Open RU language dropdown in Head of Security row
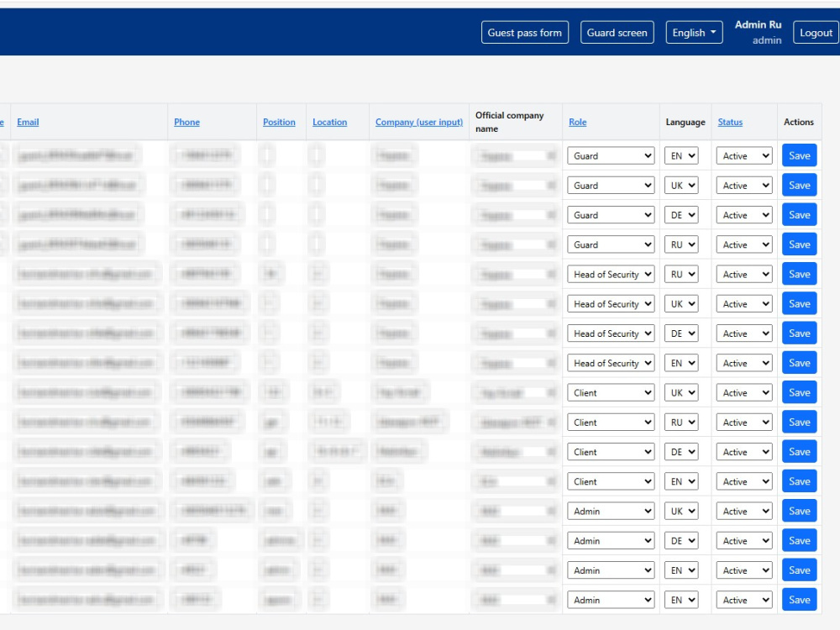The image size is (840, 630). [x=681, y=275]
